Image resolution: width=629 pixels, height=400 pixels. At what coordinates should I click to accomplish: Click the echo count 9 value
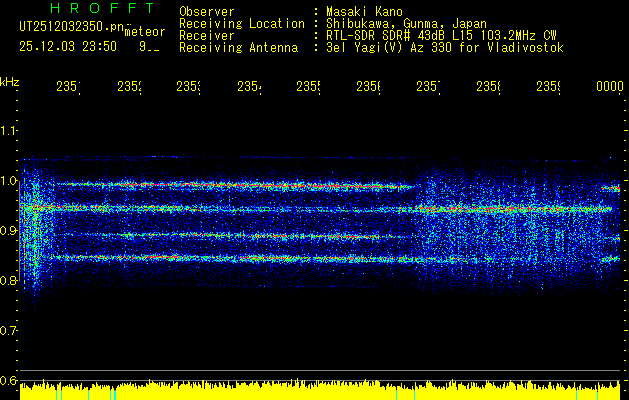pyautogui.click(x=142, y=47)
